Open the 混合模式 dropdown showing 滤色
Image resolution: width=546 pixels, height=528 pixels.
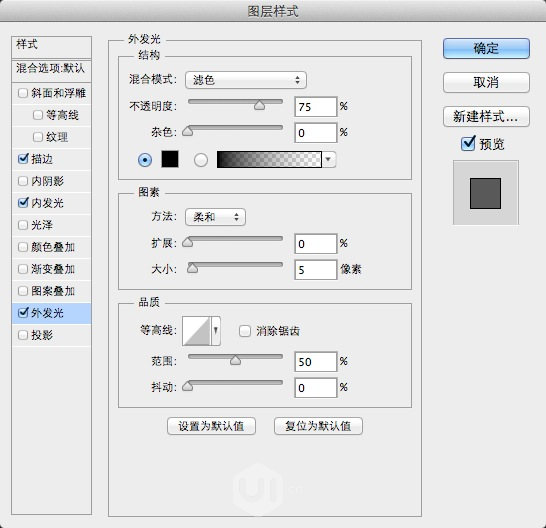pos(246,80)
